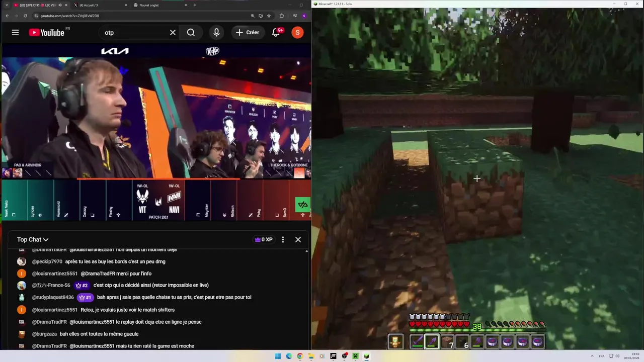This screenshot has width=644, height=362.
Task: Open YouTube notifications bell
Action: click(x=276, y=32)
